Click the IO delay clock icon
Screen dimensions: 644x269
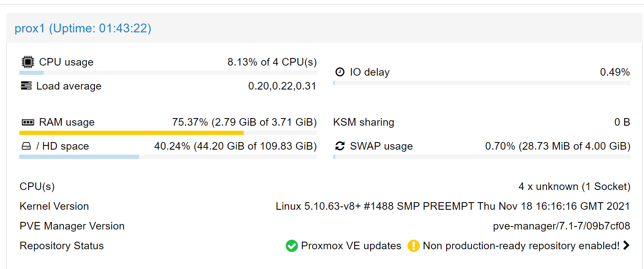click(x=340, y=72)
